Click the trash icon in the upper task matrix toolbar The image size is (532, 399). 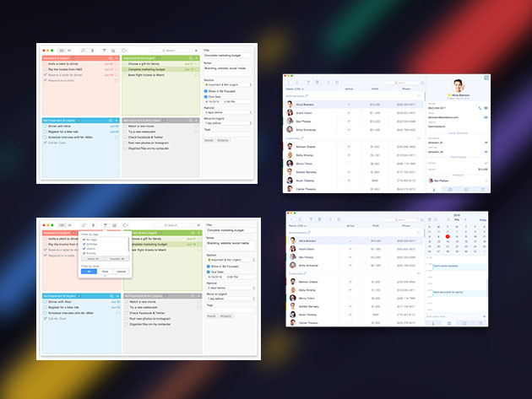[x=92, y=50]
